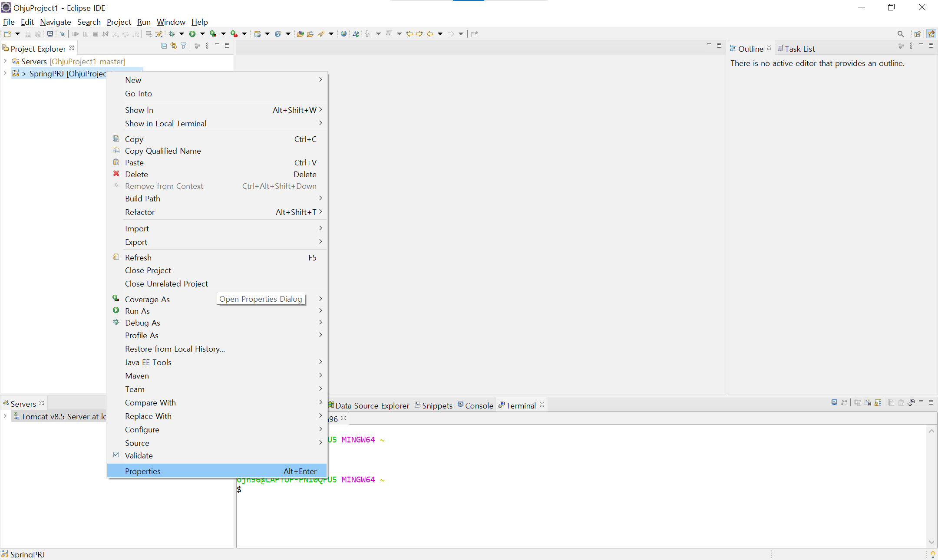Image resolution: width=938 pixels, height=560 pixels.
Task: Switch to the Console tab
Action: (479, 405)
